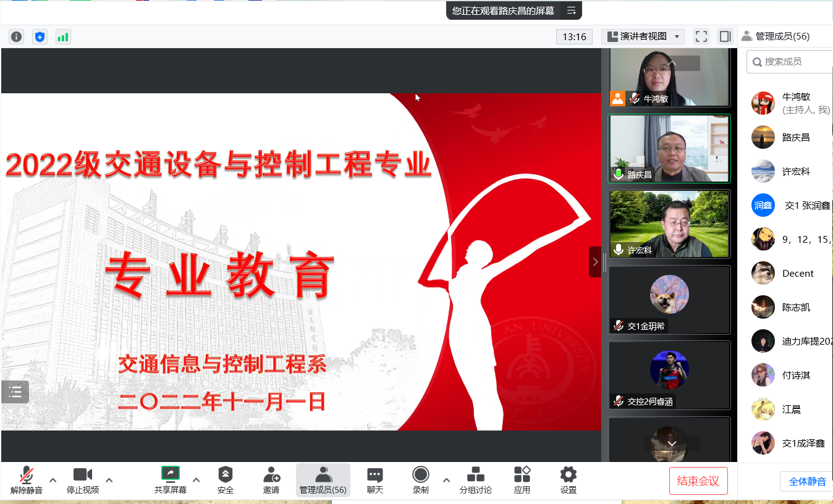Click the 结束会议 end meeting button
Viewport: 833px width, 504px height.
[x=698, y=481]
